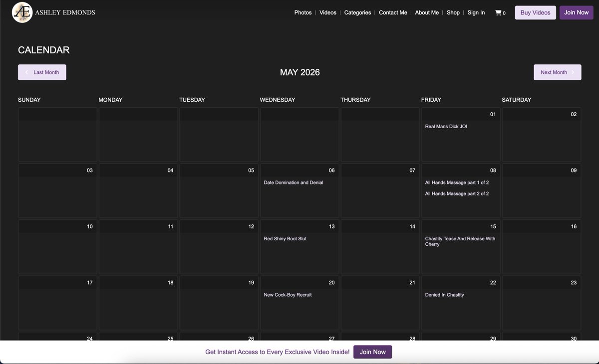Go to Next Month

[557, 72]
